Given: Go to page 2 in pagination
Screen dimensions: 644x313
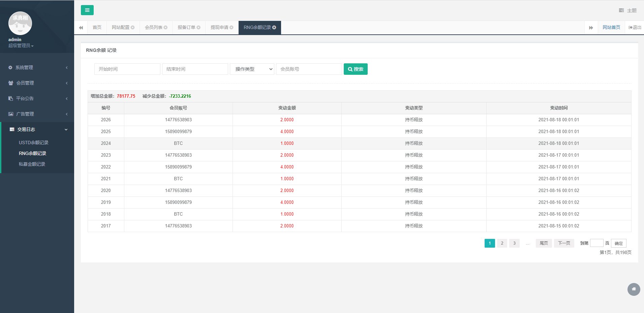Looking at the screenshot, I should tap(502, 243).
